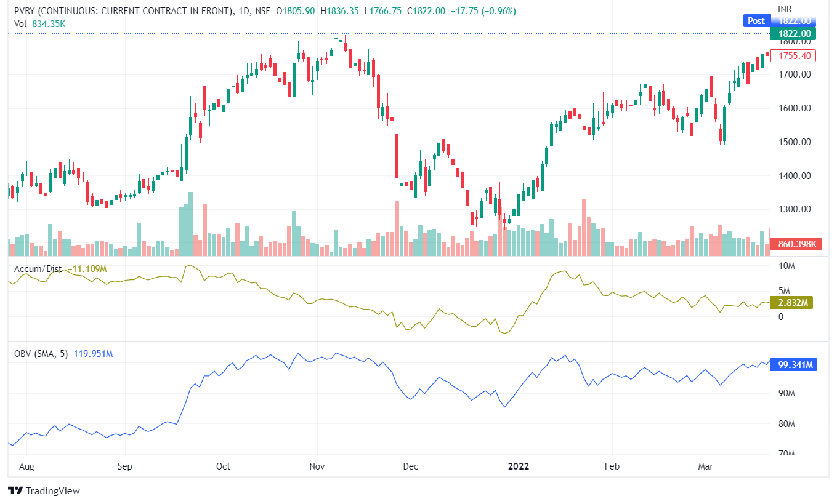
Task: Click the 1500.00 price axis label
Action: point(793,142)
